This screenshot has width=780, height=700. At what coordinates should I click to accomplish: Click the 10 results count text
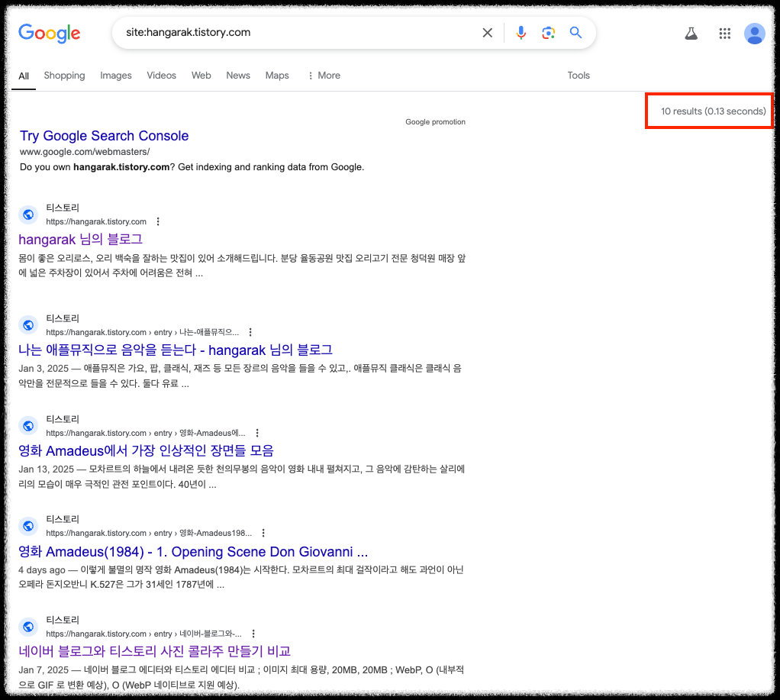714,111
